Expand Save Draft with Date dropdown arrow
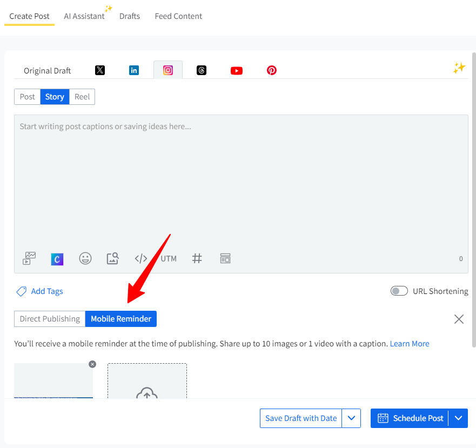Screen dimensions: 476x448 point(351,418)
